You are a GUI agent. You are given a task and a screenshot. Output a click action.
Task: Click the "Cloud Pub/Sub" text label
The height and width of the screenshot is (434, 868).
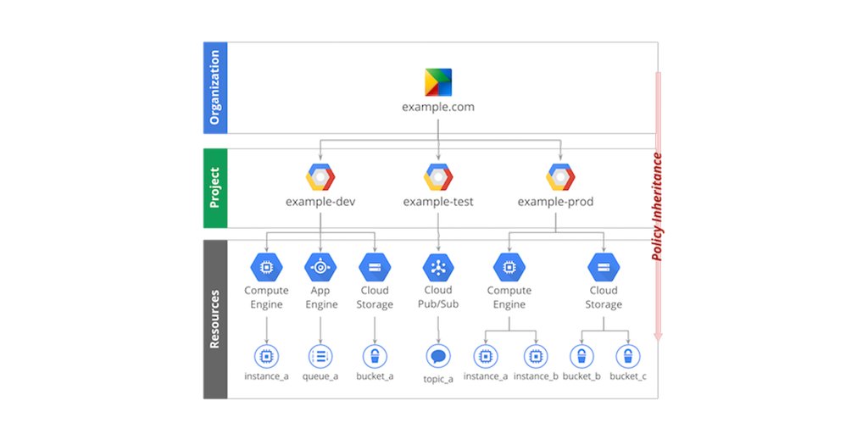[438, 298]
